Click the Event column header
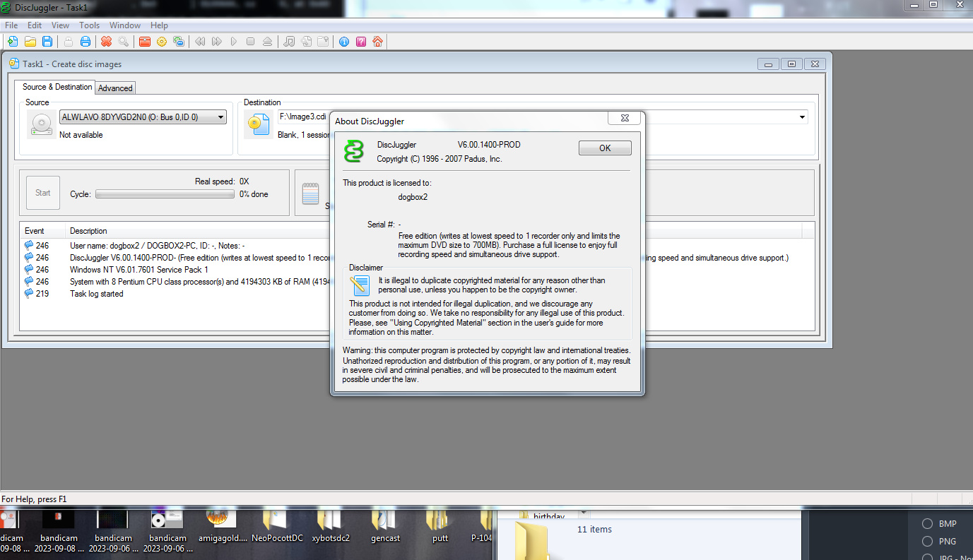This screenshot has height=560, width=973. coord(43,231)
